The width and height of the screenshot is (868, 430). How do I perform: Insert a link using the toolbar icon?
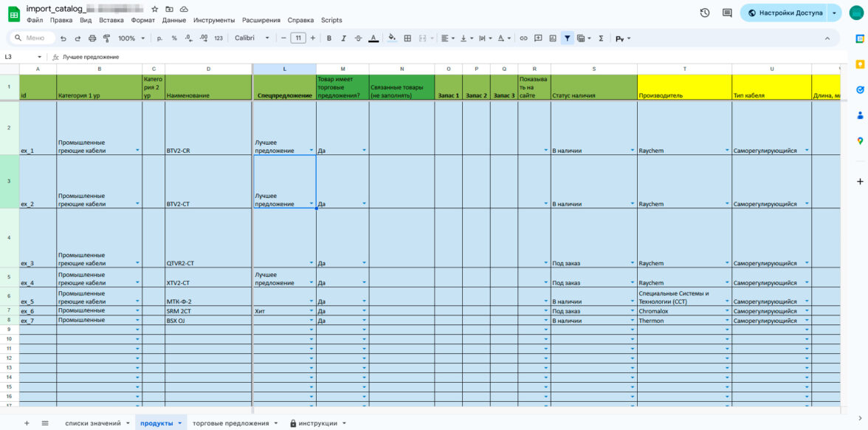click(x=523, y=38)
